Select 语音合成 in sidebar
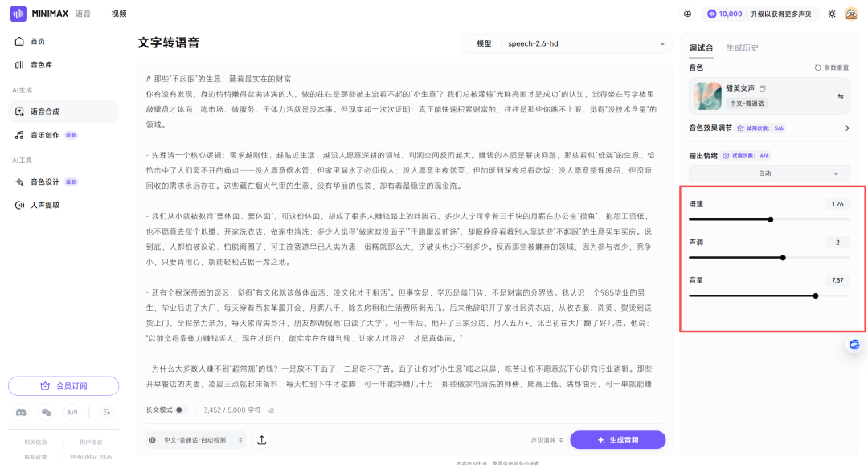Screen dimensions: 868x465 click(63, 112)
